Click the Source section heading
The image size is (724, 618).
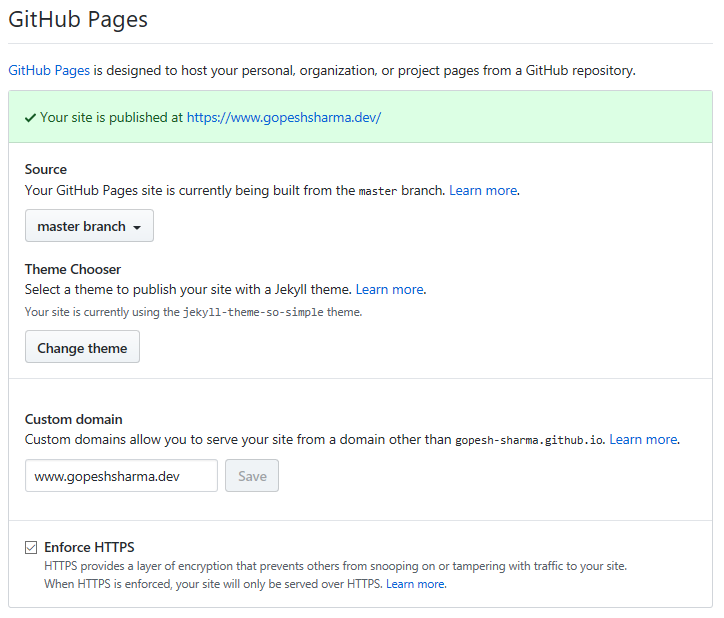tap(46, 170)
